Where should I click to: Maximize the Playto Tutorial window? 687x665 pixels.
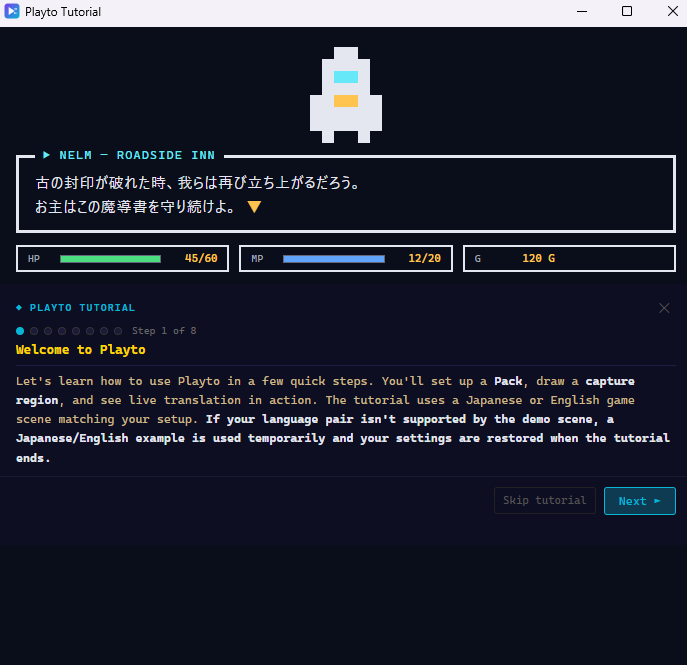(x=627, y=11)
